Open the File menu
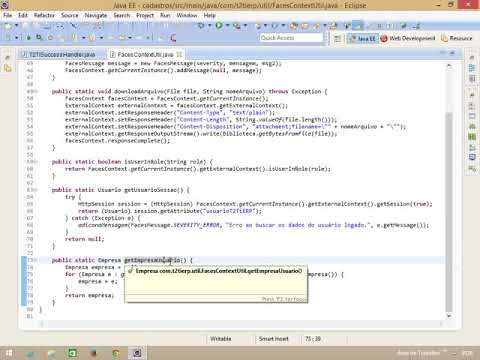This screenshot has height=360, width=480. (x=7, y=15)
